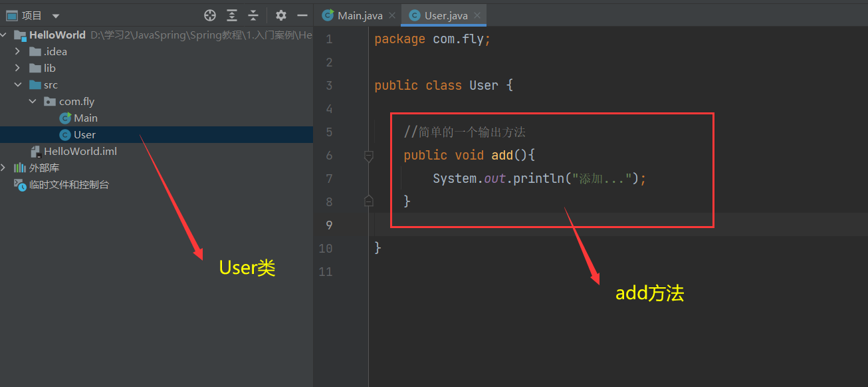Viewport: 868px width, 387px height.
Task: Click line number 9 in gutter
Action: (329, 225)
